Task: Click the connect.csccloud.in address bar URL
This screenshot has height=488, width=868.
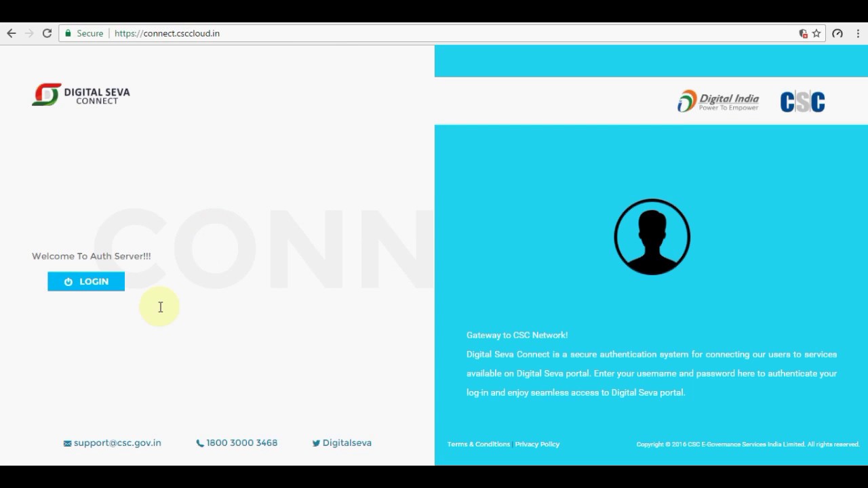Action: [167, 33]
